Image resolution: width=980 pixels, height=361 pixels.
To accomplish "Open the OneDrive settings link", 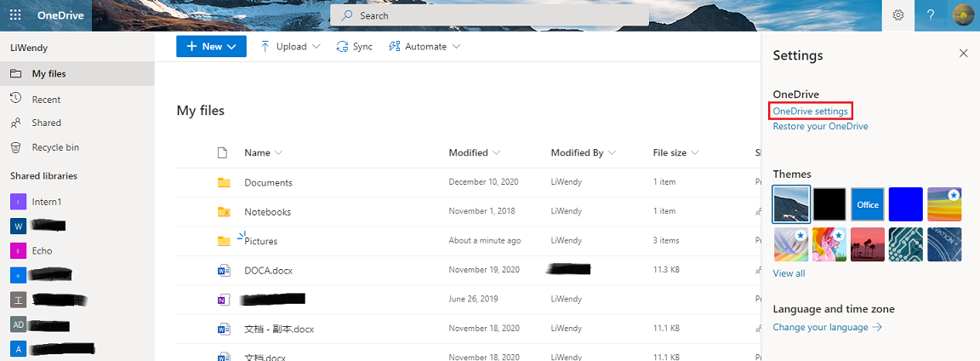I will click(810, 111).
